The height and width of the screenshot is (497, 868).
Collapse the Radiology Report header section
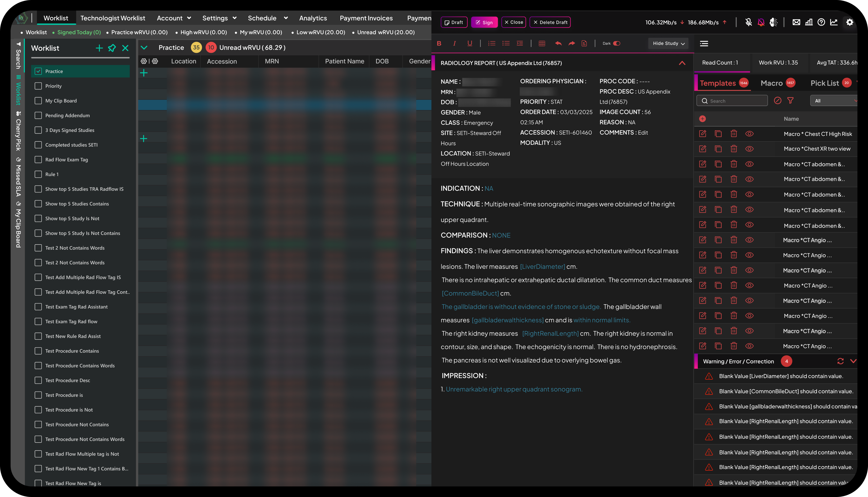(x=682, y=63)
